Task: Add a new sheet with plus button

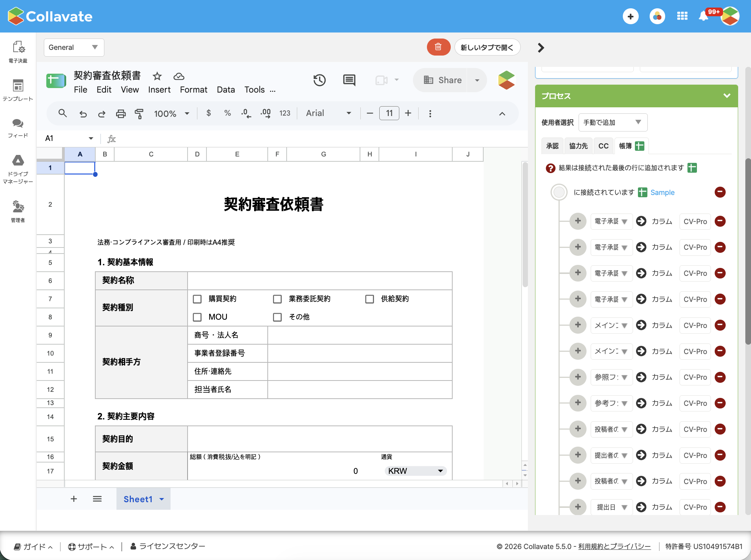Action: (x=74, y=499)
